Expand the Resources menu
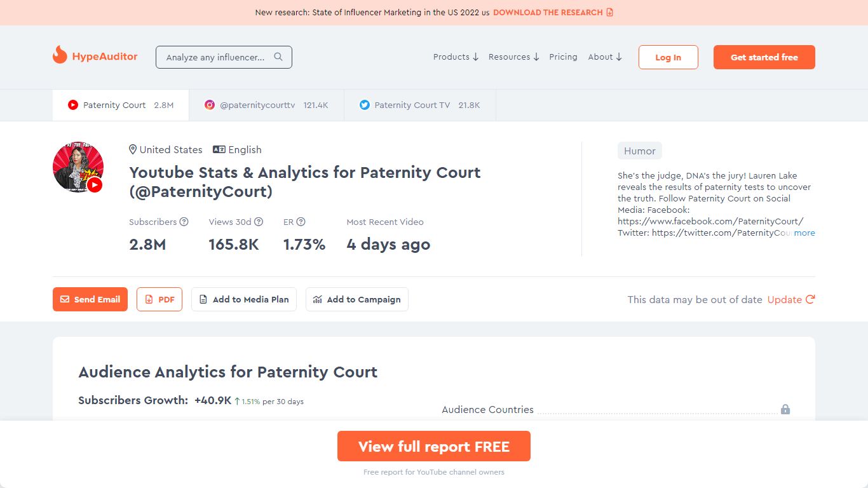This screenshot has height=488, width=868. pyautogui.click(x=513, y=57)
